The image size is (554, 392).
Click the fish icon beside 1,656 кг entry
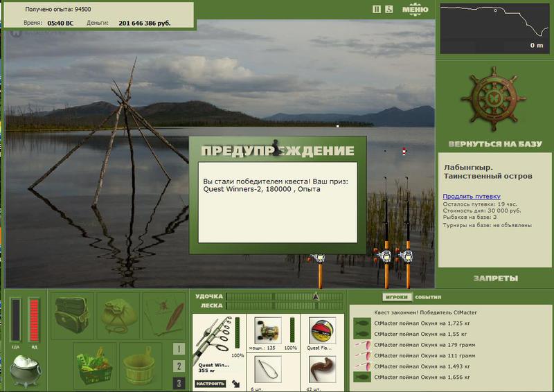pos(362,377)
